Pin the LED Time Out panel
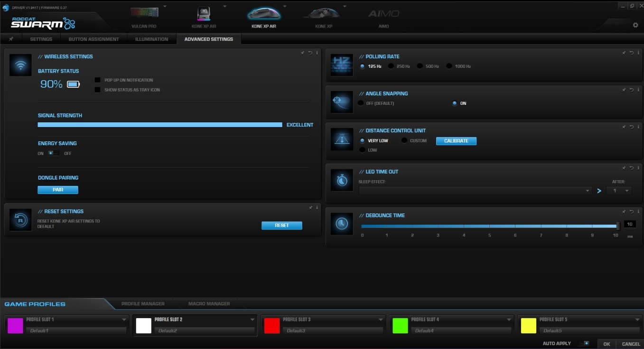Screen dimensions: 644x349 (624, 168)
